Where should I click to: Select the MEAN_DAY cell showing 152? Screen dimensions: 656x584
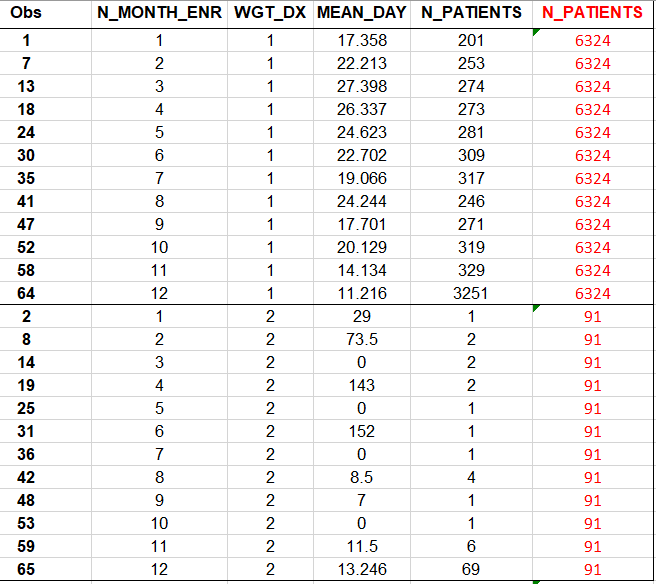tap(361, 431)
